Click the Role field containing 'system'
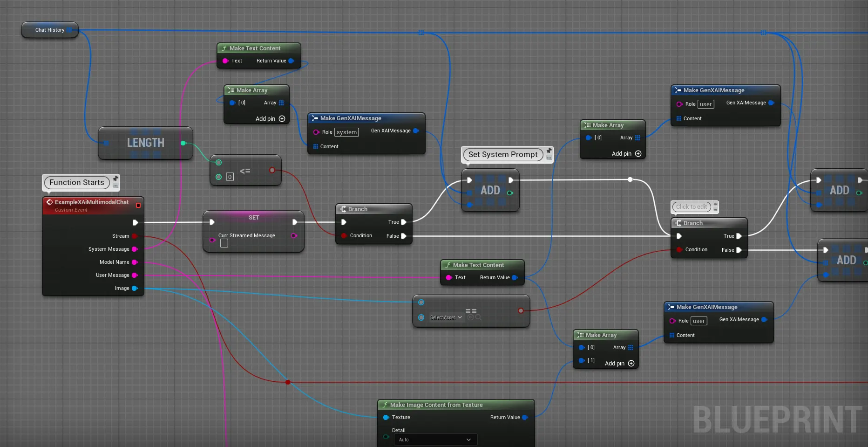Screen dimensions: 868x447 pos(347,132)
